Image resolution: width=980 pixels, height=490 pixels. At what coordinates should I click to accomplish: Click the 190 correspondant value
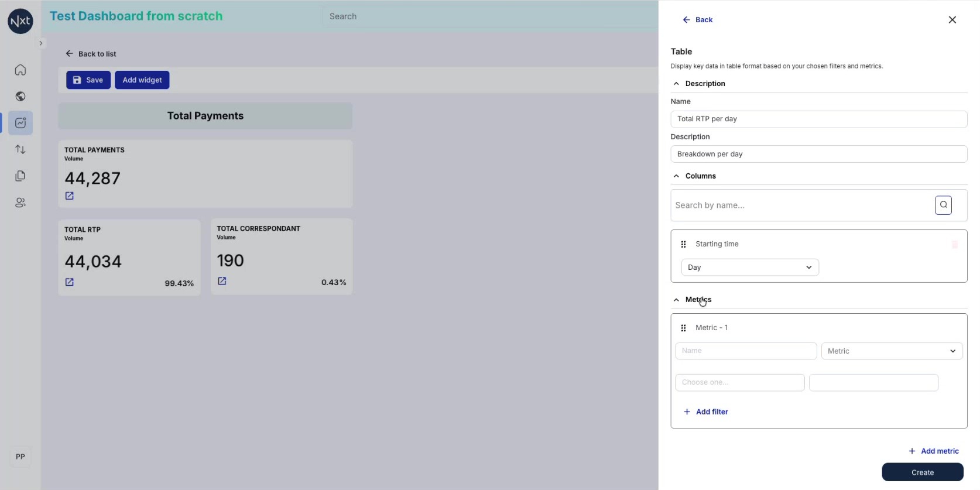230,261
